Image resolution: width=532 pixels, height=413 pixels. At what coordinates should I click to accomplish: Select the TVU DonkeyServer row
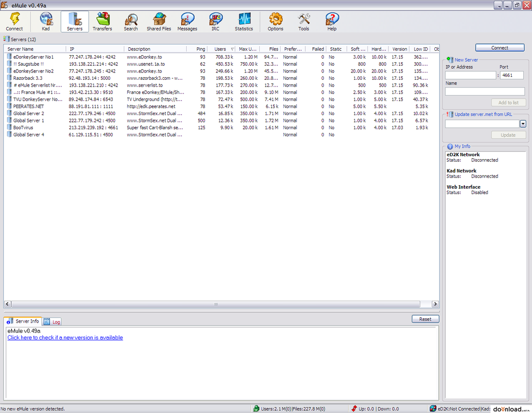coord(221,99)
